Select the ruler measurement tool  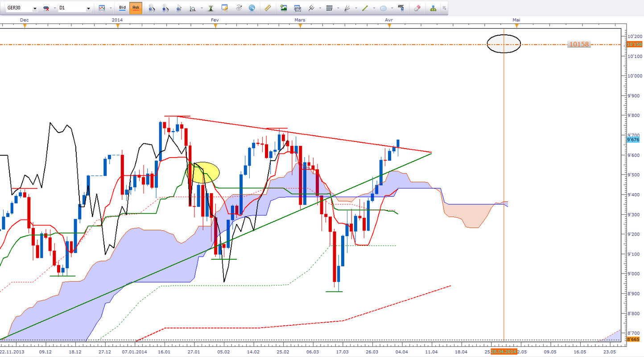point(268,8)
